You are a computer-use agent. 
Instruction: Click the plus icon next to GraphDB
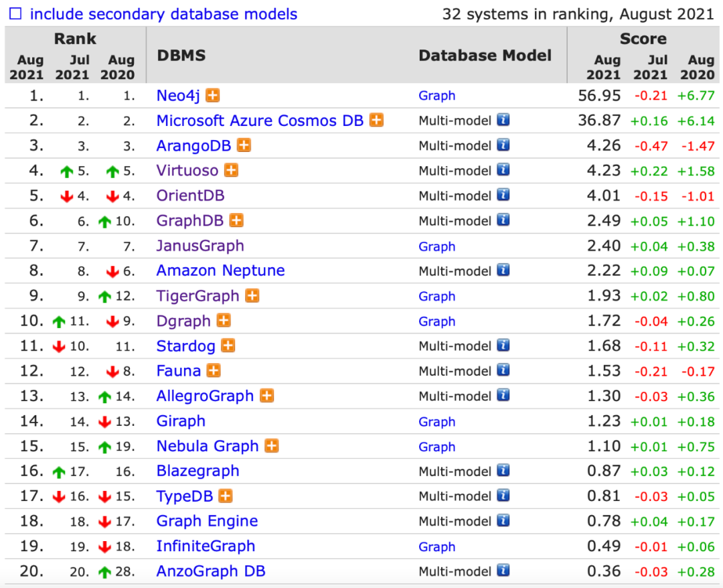tap(236, 220)
